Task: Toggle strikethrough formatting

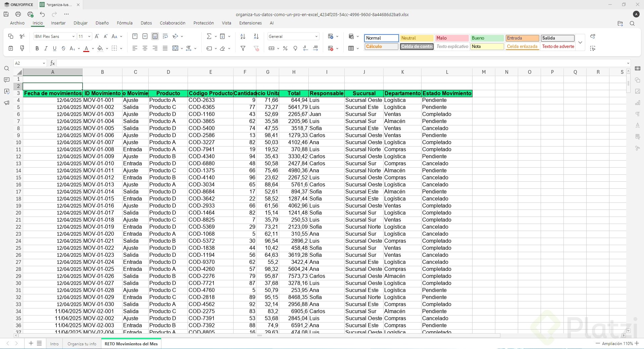Action: pyautogui.click(x=63, y=48)
